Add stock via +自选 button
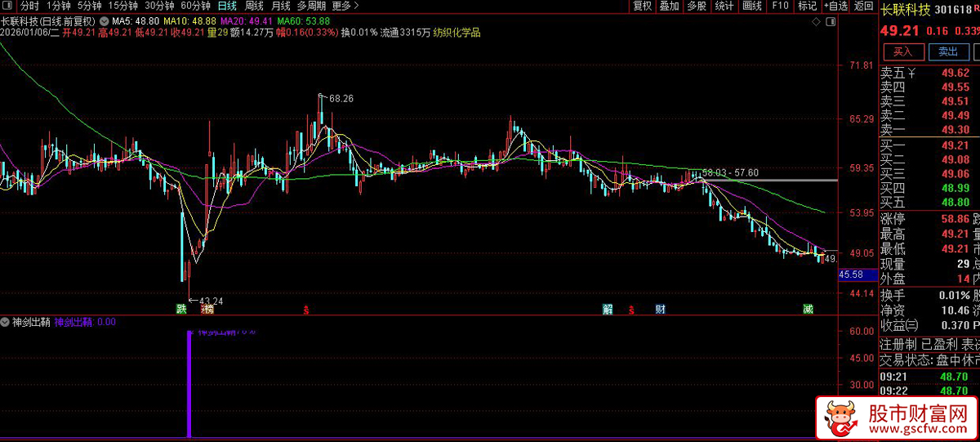This screenshot has height=442, width=980. click(835, 6)
